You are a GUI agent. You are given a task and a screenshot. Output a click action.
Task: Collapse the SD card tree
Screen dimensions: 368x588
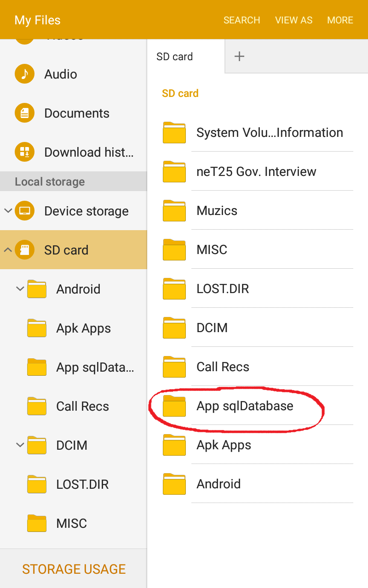tap(8, 250)
